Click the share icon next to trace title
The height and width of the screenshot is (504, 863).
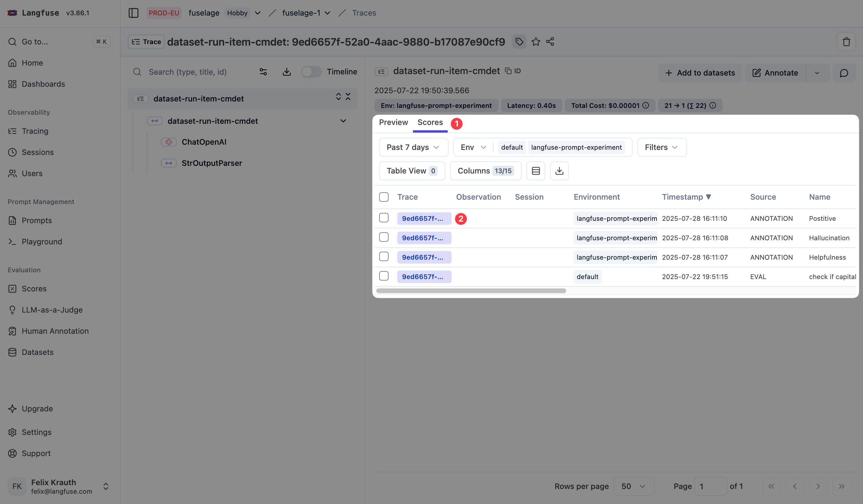tap(550, 42)
